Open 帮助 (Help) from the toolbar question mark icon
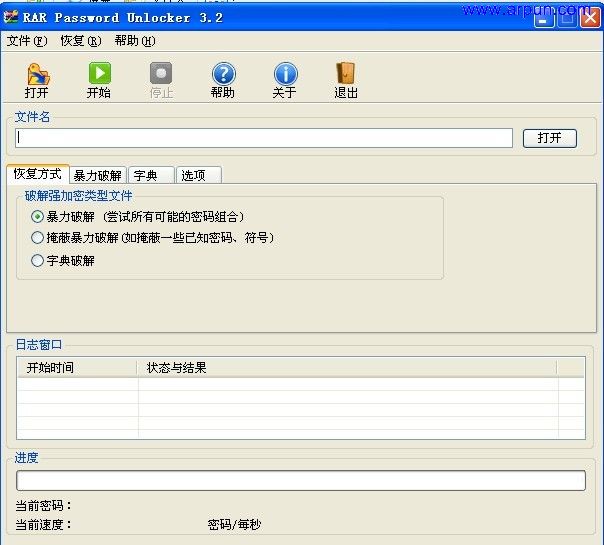This screenshot has height=545, width=604. click(223, 75)
